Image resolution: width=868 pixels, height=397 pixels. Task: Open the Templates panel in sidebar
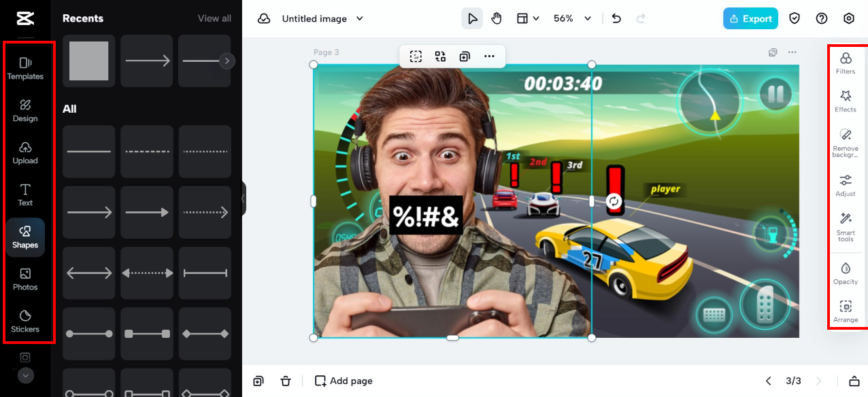(x=25, y=69)
